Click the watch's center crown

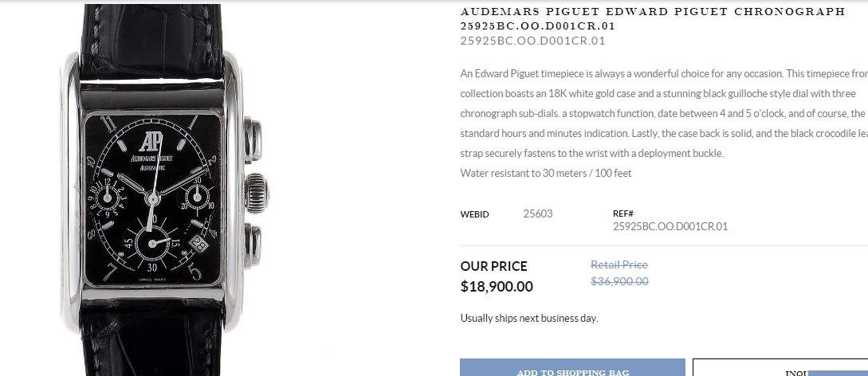pyautogui.click(x=257, y=192)
